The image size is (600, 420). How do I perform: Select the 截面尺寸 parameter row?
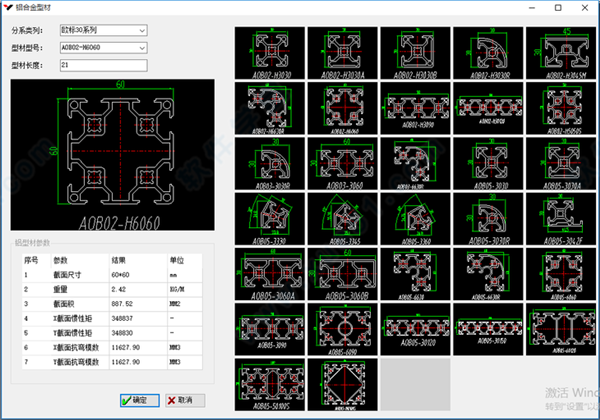coord(112,275)
